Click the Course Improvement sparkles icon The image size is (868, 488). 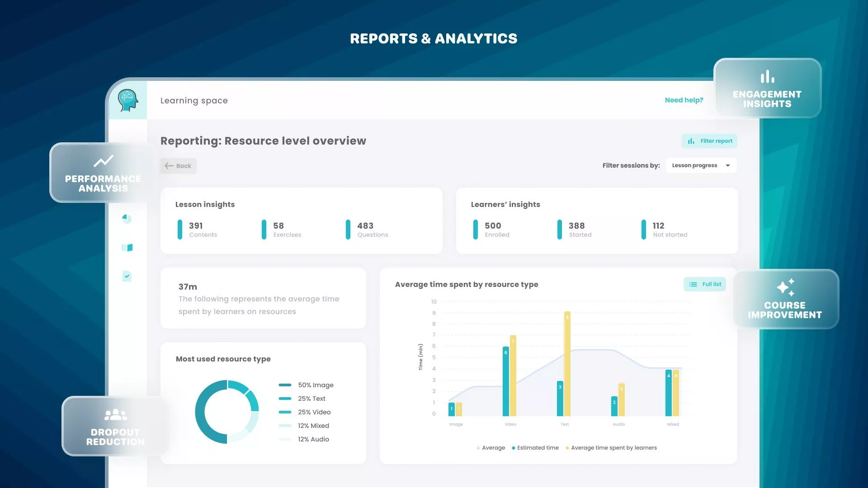pyautogui.click(x=785, y=287)
